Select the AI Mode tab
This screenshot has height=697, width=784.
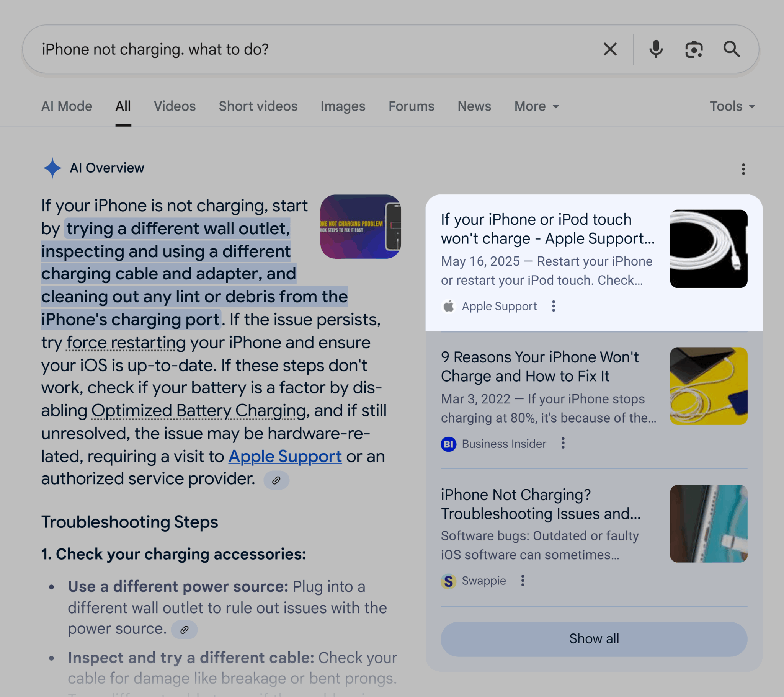(67, 106)
